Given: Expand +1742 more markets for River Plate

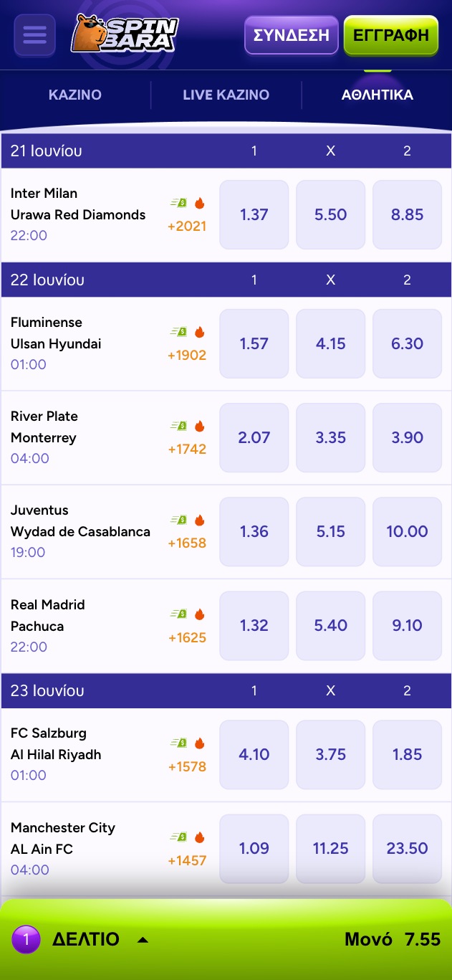Looking at the screenshot, I should tap(187, 449).
